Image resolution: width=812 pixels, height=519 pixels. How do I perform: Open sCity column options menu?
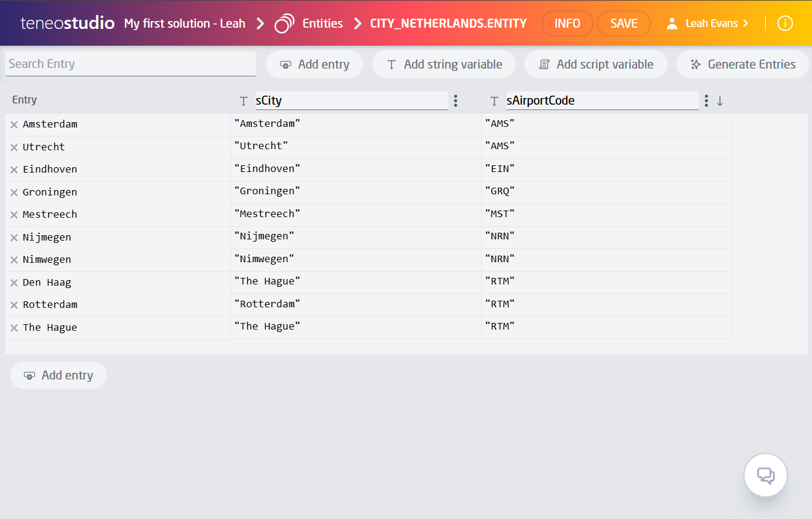(x=456, y=100)
